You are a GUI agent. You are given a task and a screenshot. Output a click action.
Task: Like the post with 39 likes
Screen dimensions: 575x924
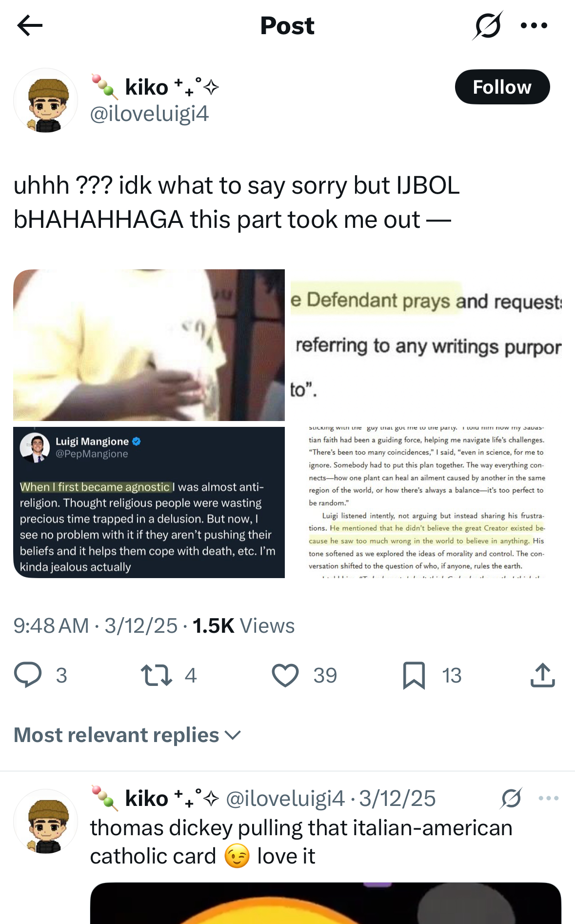285,675
